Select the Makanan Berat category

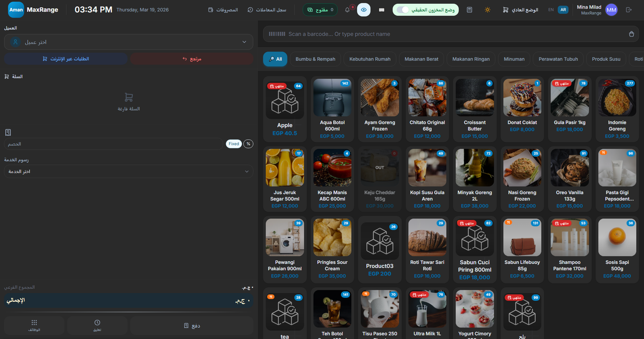click(x=421, y=59)
